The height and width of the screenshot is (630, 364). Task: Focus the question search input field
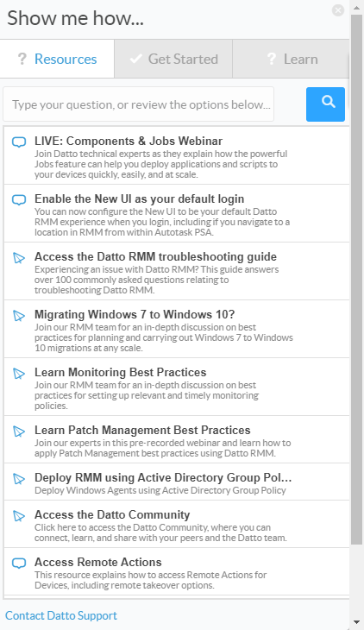139,104
